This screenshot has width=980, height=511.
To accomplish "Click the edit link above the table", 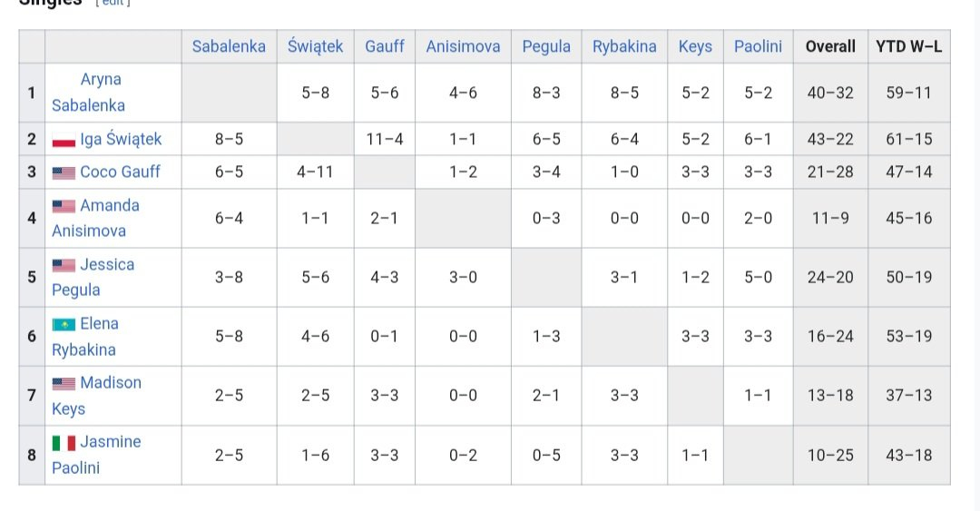I will click(x=113, y=3).
